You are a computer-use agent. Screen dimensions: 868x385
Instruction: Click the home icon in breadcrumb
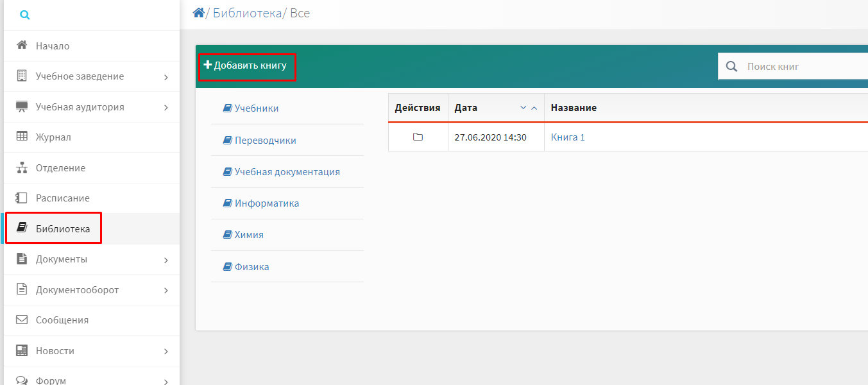198,12
